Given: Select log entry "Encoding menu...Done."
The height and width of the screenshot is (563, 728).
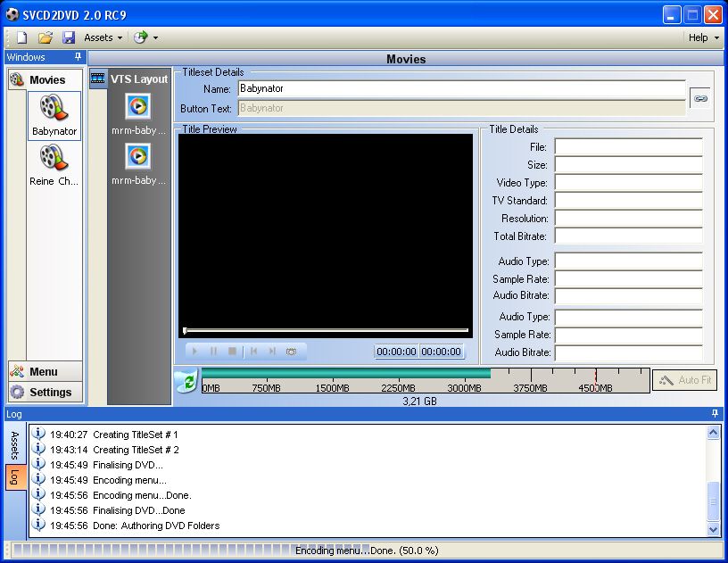Looking at the screenshot, I should pyautogui.click(x=142, y=495).
